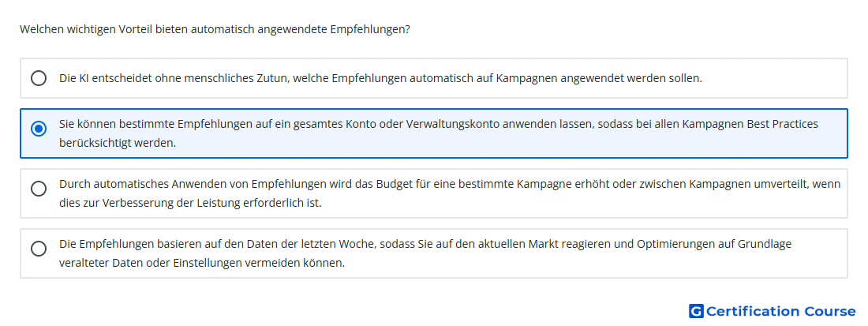Click the line veralteter Daten oder Einstellungen vermeiden können
Screen dimensions: 868x326
(202, 262)
